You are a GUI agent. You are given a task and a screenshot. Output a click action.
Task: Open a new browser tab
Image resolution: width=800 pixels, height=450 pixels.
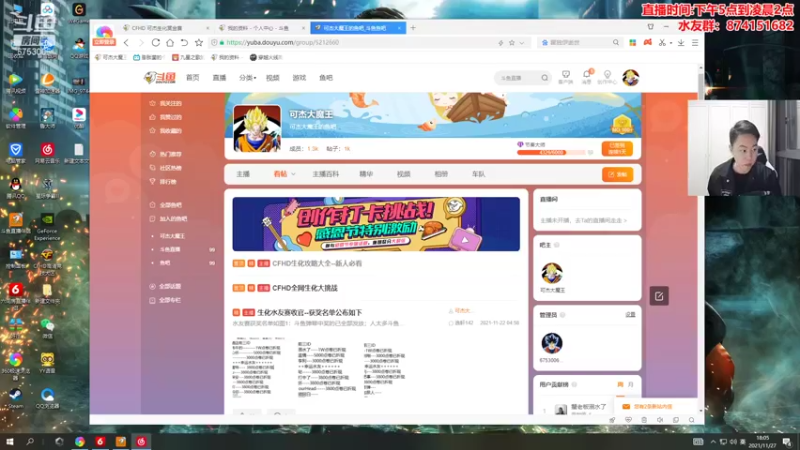pos(413,28)
